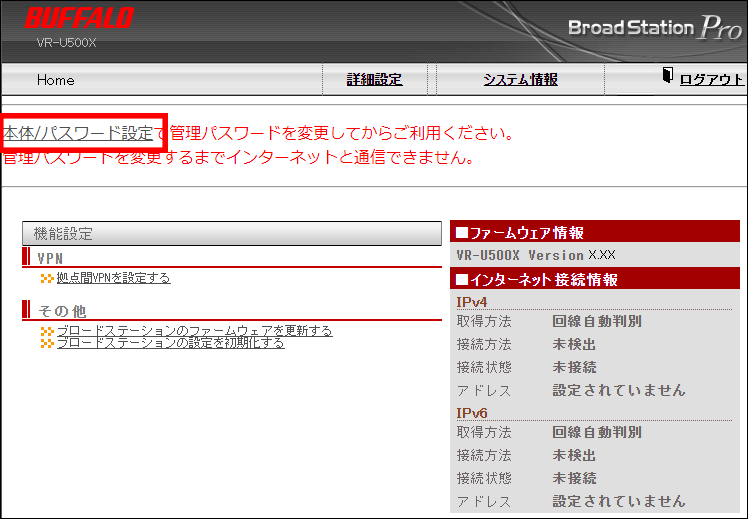The width and height of the screenshot is (748, 519).
Task: Click the IPv4 heading
Action: pos(471,302)
